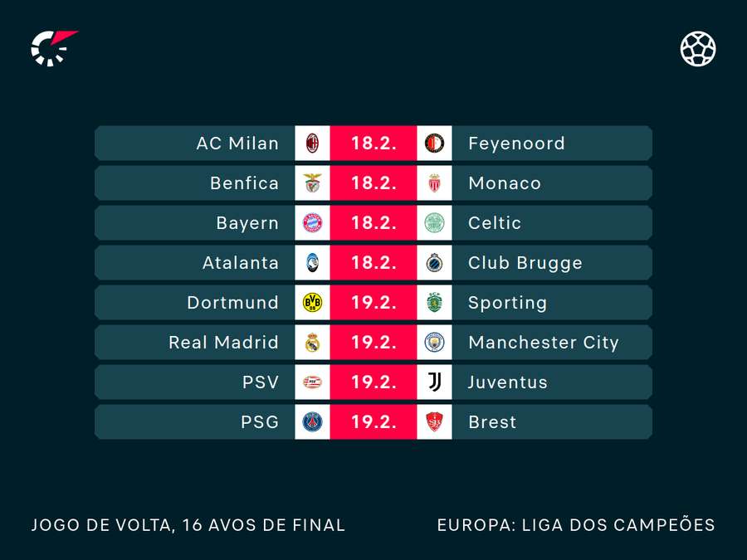Click the Flashscore logo in the corner
Image resolution: width=747 pixels, height=560 pixels.
(54, 48)
